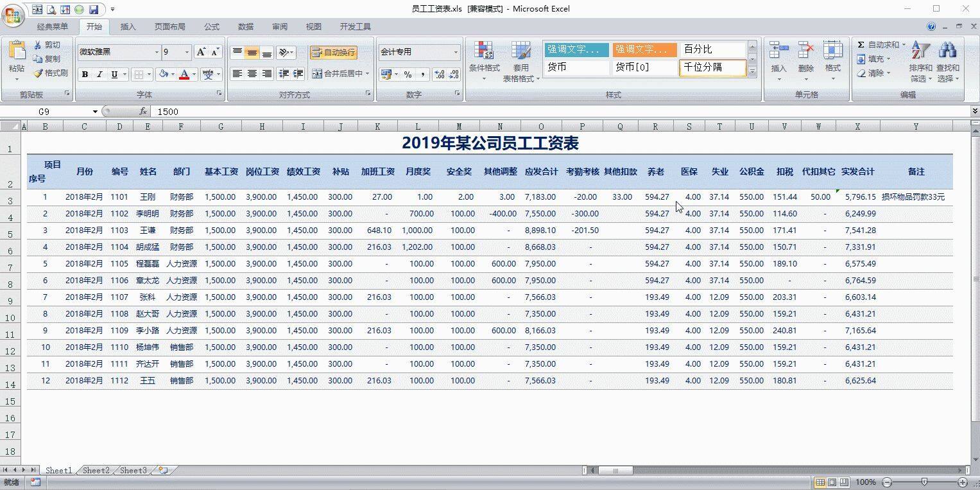The height and width of the screenshot is (490, 980).
Task: Click the Cut (剪切) scissors button
Action: pos(47,45)
